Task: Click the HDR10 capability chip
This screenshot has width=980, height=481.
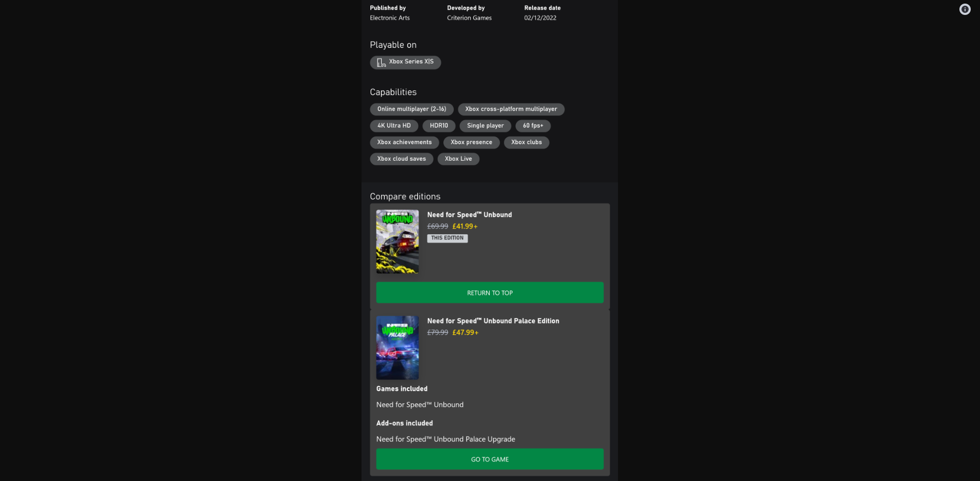Action: [x=439, y=126]
